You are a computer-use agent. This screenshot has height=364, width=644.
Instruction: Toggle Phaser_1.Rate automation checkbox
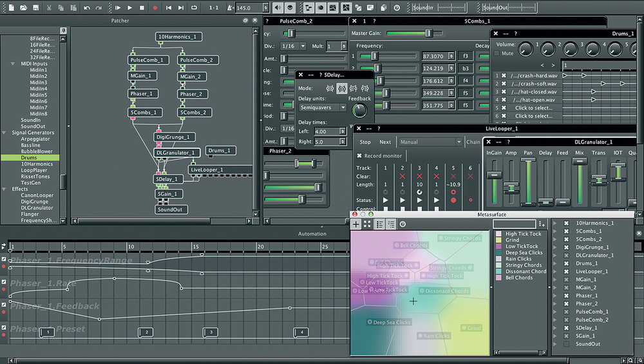click(x=4, y=282)
